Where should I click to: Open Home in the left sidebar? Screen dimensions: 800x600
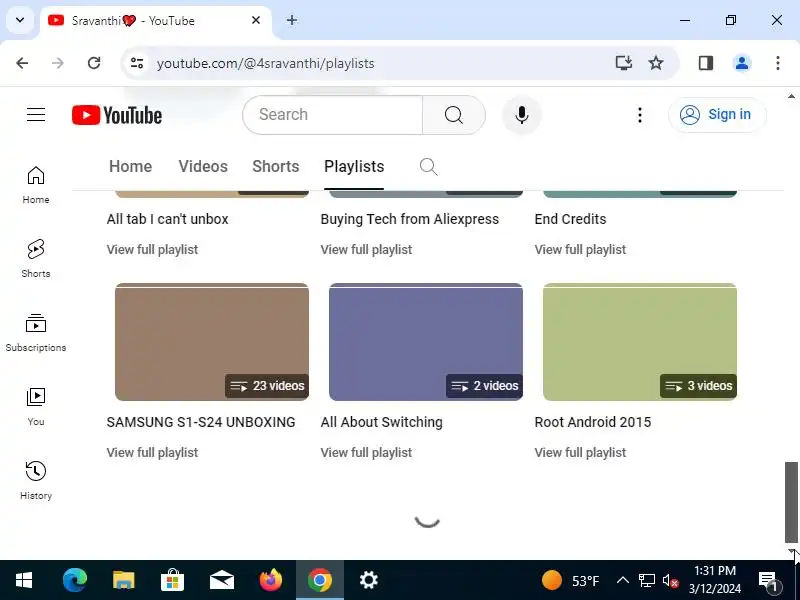click(36, 185)
